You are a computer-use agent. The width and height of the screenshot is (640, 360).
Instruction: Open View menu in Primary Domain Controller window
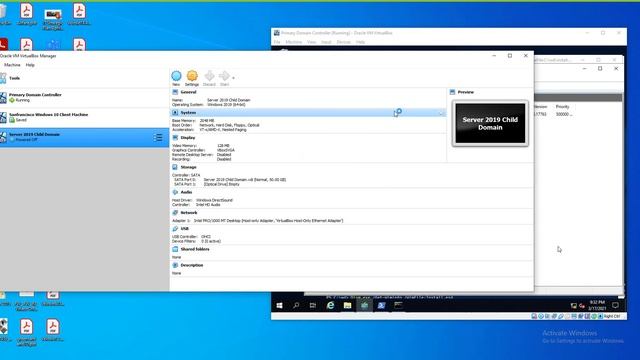(x=311, y=42)
